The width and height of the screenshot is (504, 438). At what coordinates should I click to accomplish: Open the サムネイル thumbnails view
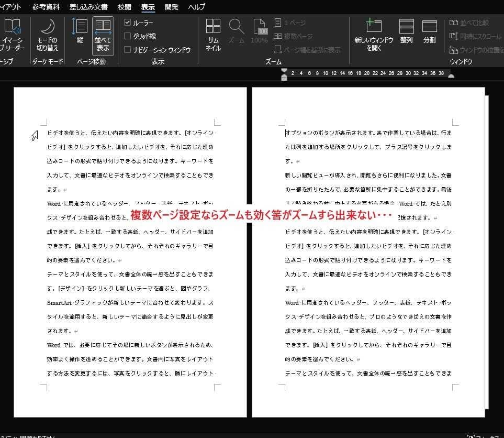click(x=213, y=35)
